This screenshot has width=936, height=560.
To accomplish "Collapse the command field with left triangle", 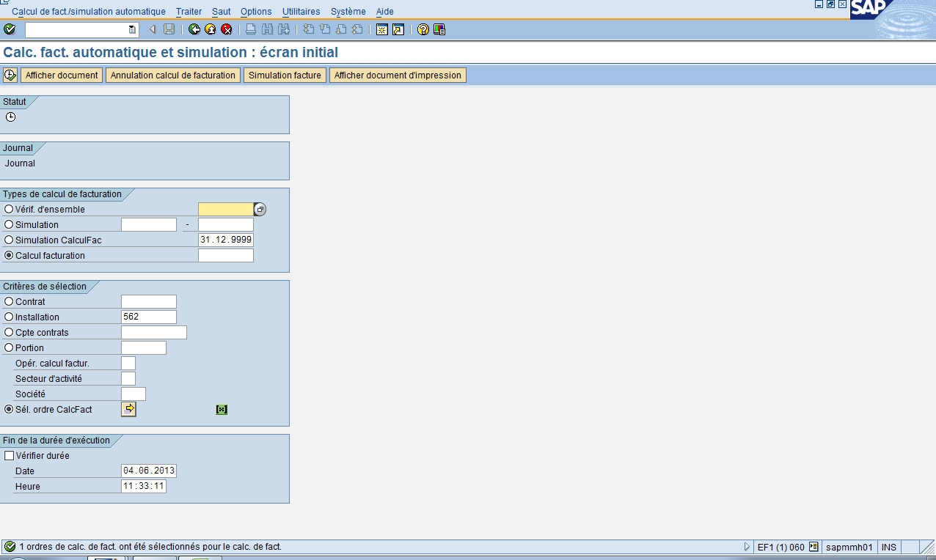I will [153, 29].
